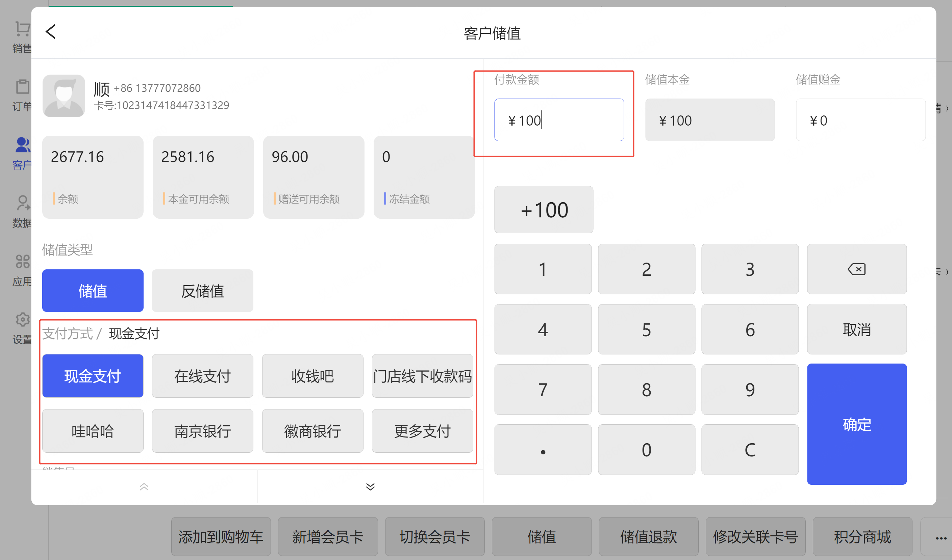Click bottom bar 储值 button behind dialog
Screen dimensions: 952x560
[542, 537]
